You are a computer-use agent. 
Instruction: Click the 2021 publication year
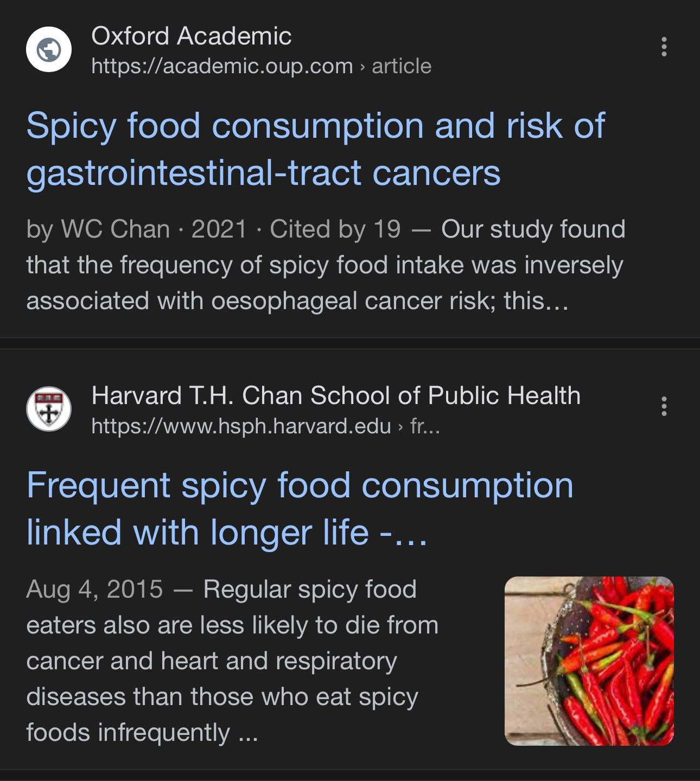[219, 229]
